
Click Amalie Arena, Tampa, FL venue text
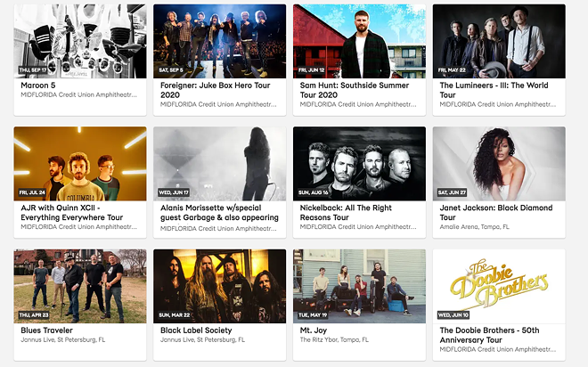point(474,227)
